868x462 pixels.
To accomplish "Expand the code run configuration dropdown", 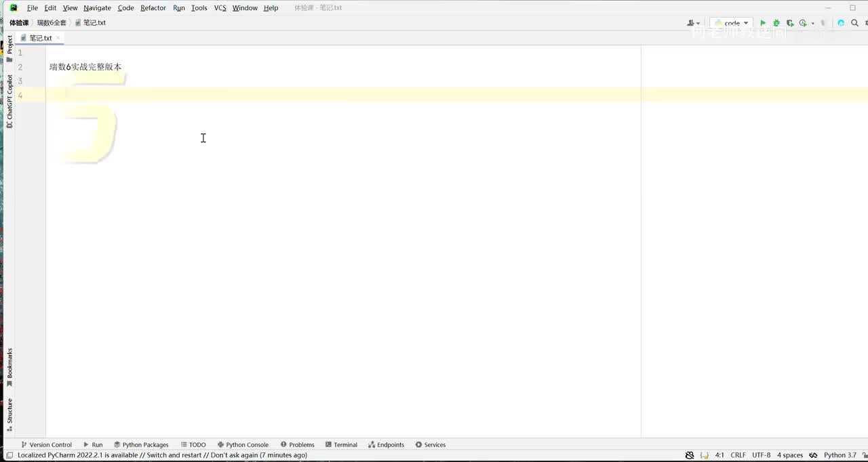I will 732,23.
